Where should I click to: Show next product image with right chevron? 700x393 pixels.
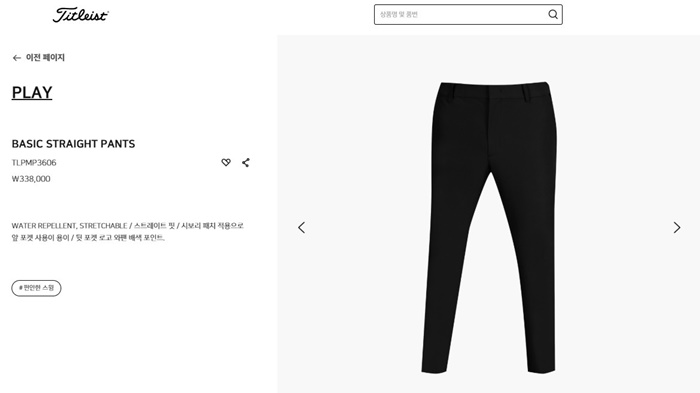point(677,227)
